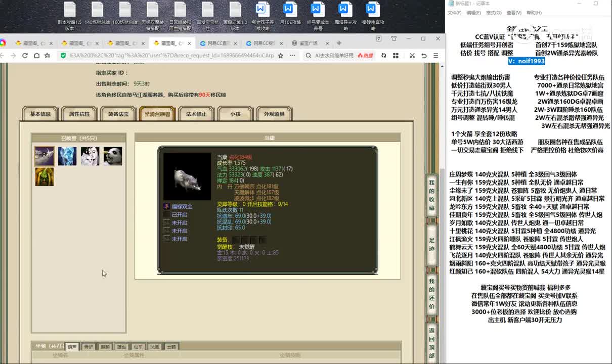Click 返回顶部 to return to top
612x364 pixels.
(x=431, y=343)
